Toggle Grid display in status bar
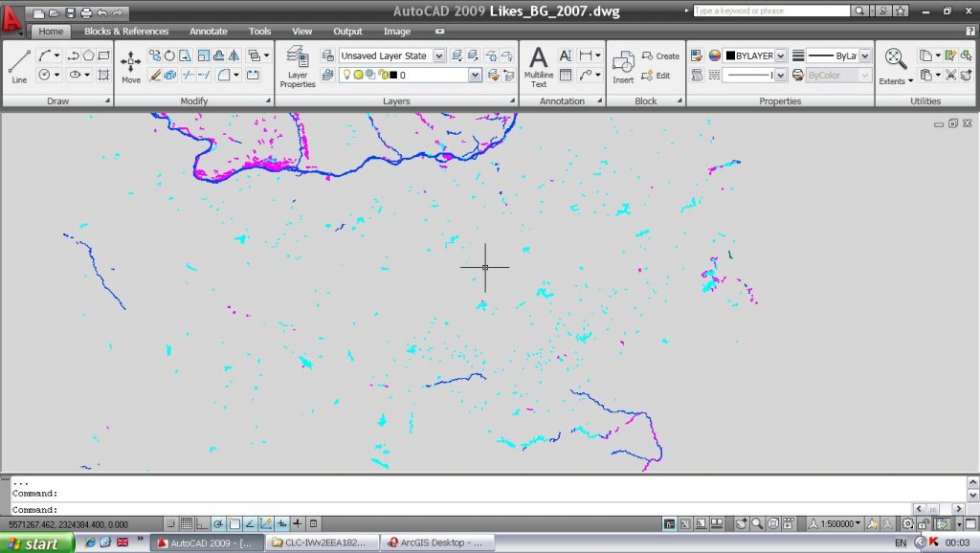 [187, 523]
